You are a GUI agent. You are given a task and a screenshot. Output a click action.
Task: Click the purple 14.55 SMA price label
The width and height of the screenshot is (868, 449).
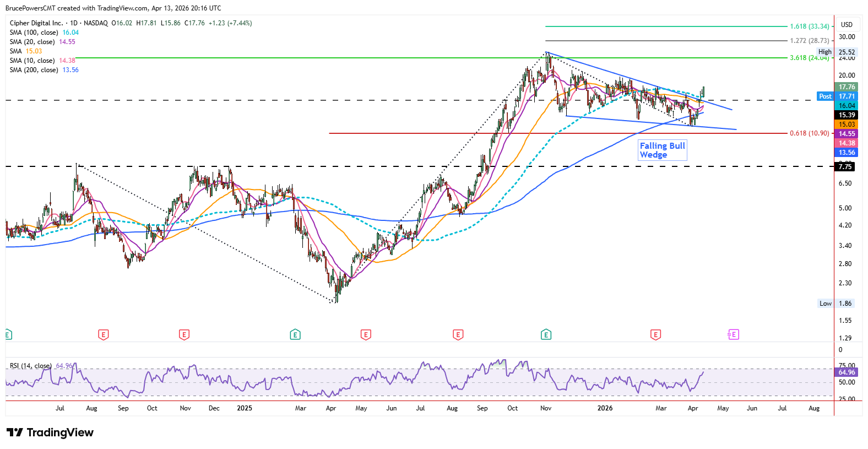(x=847, y=134)
